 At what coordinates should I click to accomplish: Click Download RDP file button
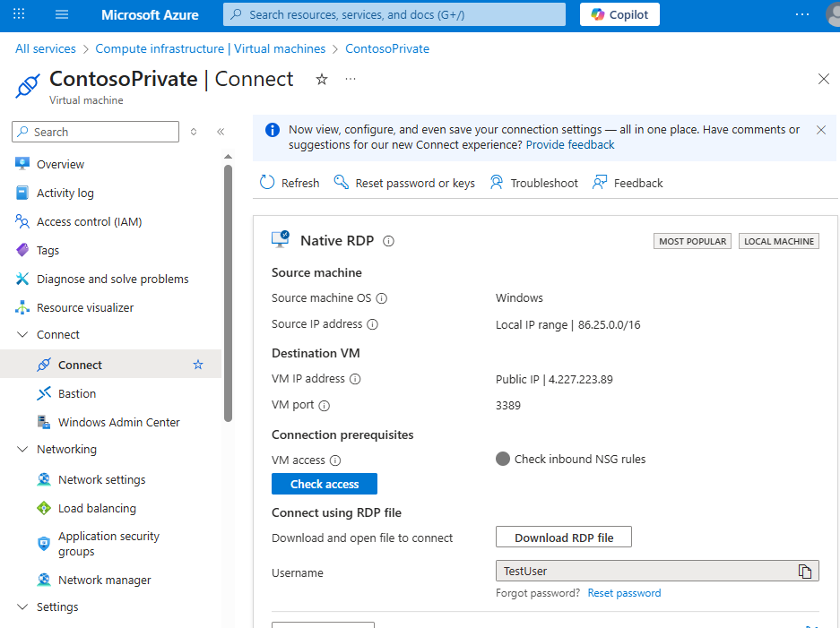(564, 538)
